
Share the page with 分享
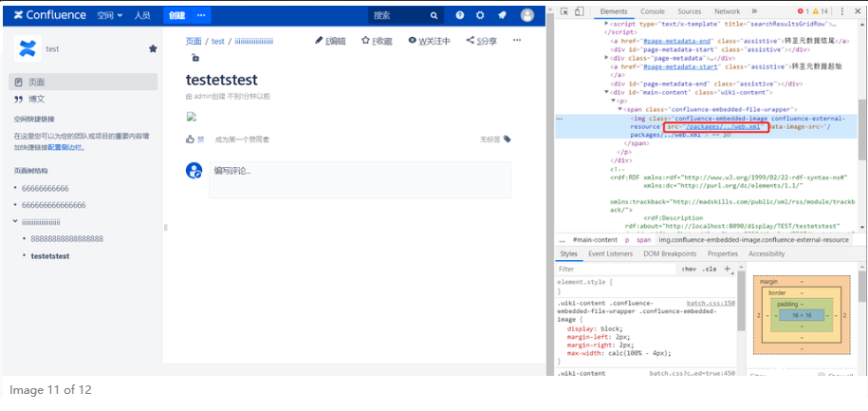coord(482,41)
